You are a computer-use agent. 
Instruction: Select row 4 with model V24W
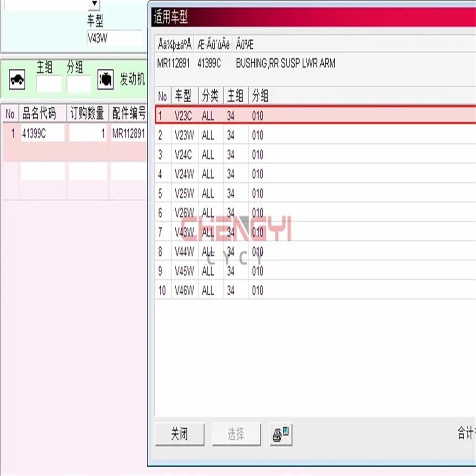click(x=316, y=174)
